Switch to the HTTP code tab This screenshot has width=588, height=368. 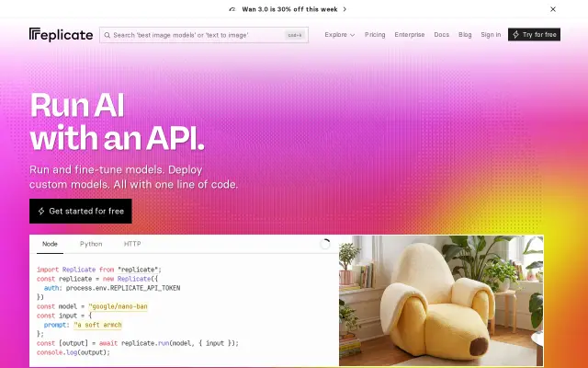132,244
